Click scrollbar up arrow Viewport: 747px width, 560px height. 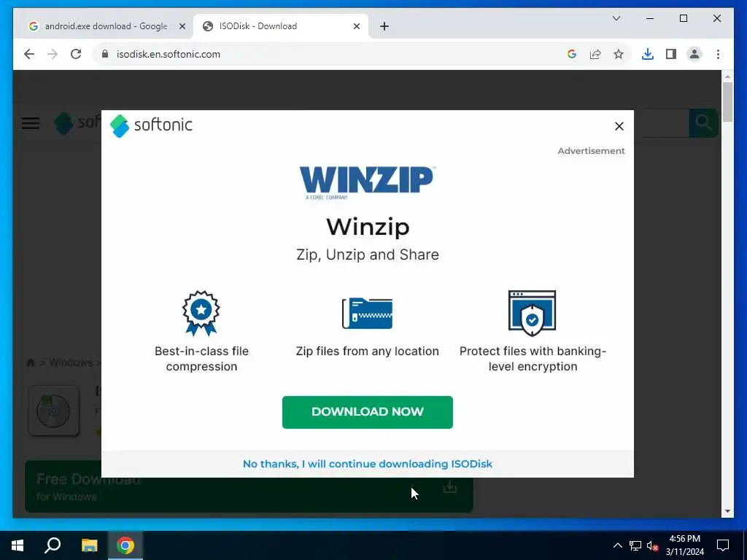[x=727, y=76]
